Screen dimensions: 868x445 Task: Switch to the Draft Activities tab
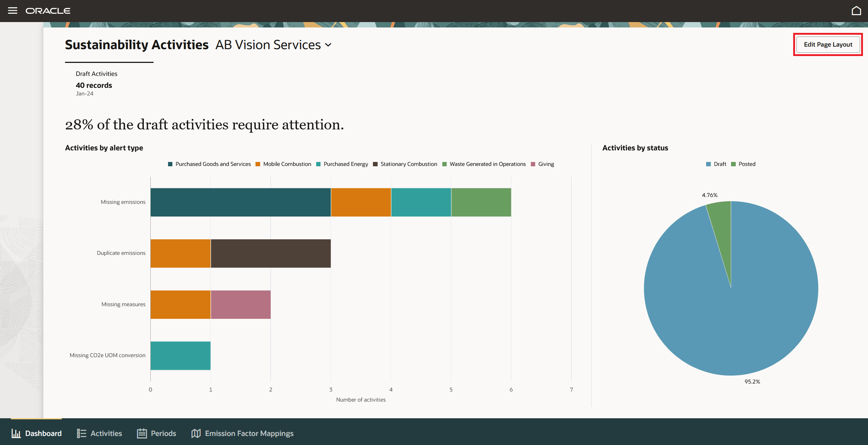point(96,73)
